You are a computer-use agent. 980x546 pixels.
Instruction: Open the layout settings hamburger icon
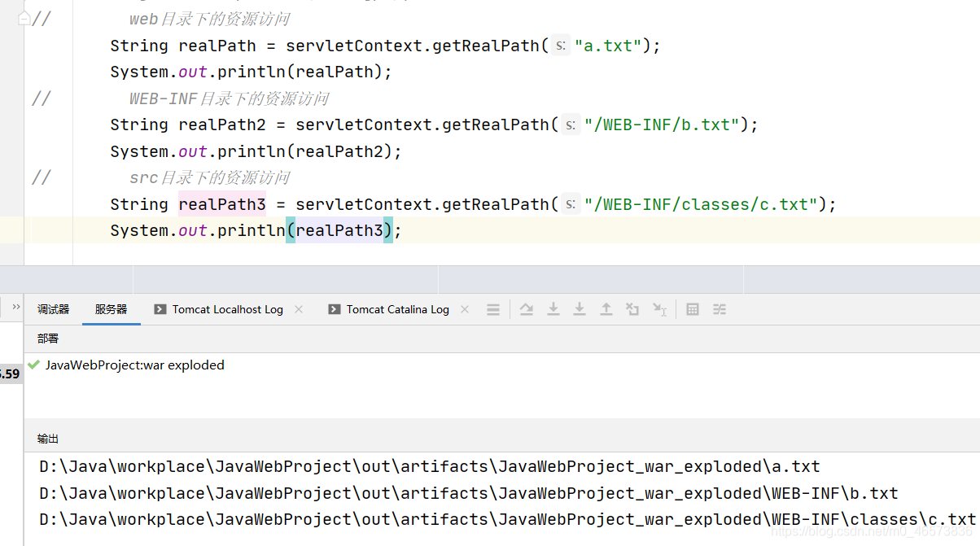[x=493, y=309]
